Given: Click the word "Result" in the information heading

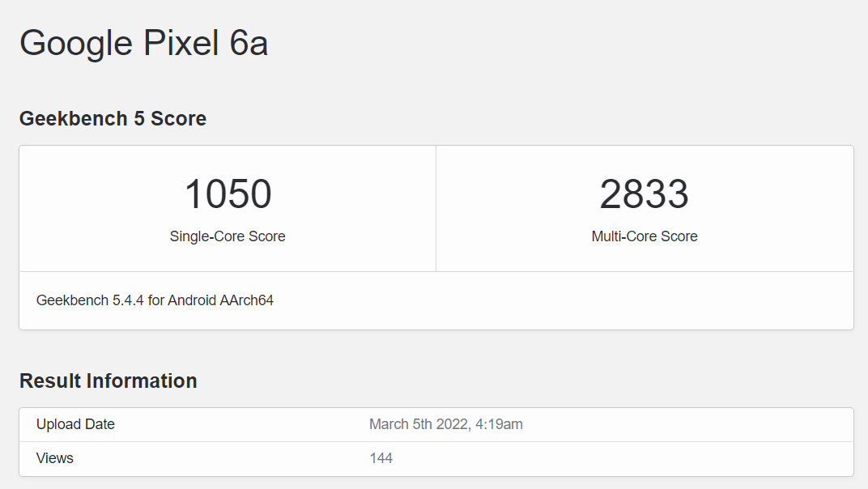Looking at the screenshot, I should 50,381.
